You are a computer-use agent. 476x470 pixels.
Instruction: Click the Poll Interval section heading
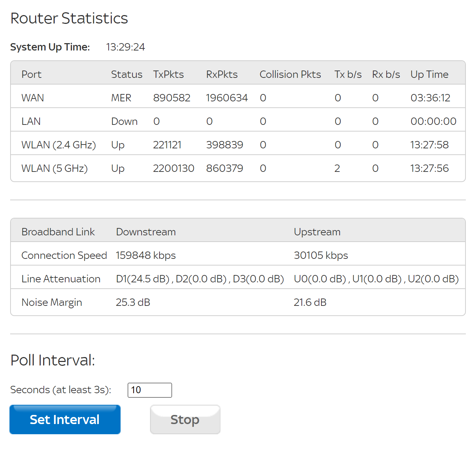tap(53, 360)
